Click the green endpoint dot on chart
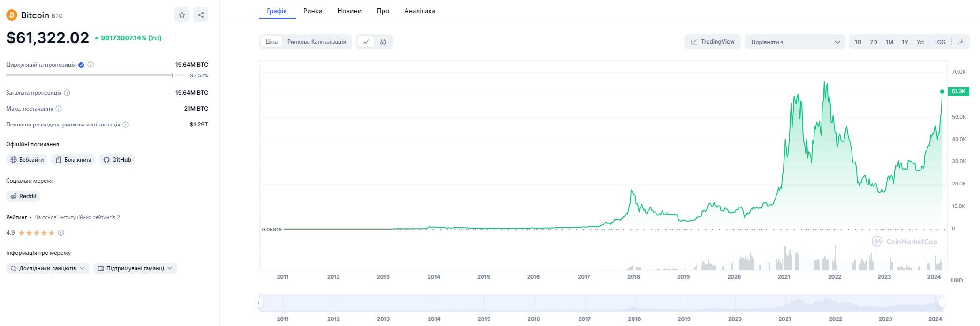The image size is (980, 326). pyautogui.click(x=942, y=92)
